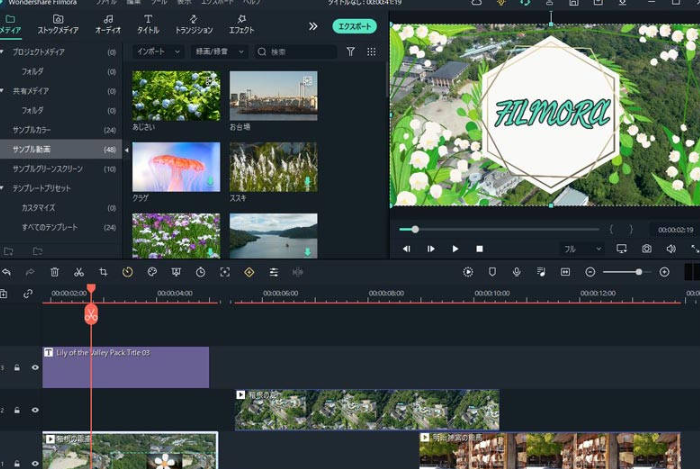Open the speed control icon
Screen dimensions: 700x469
[x=128, y=272]
